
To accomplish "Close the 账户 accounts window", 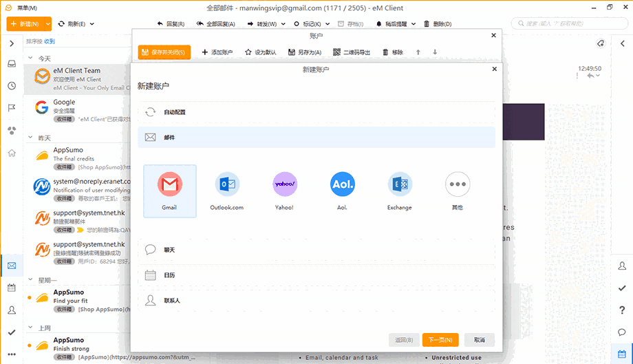I will [x=493, y=35].
